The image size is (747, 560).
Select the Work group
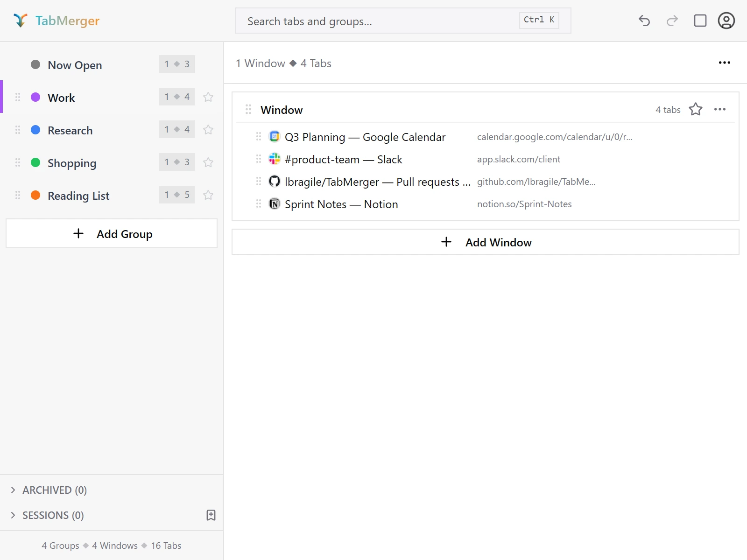(112, 97)
